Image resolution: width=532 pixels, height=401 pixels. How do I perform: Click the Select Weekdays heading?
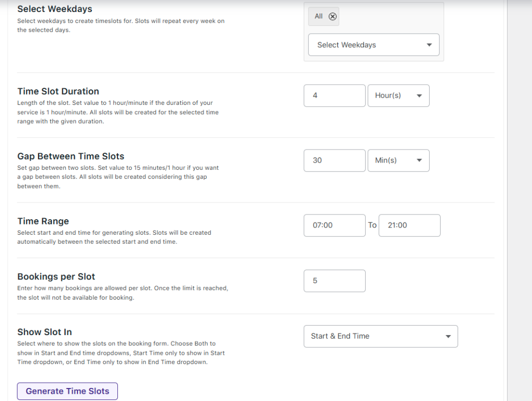(55, 9)
